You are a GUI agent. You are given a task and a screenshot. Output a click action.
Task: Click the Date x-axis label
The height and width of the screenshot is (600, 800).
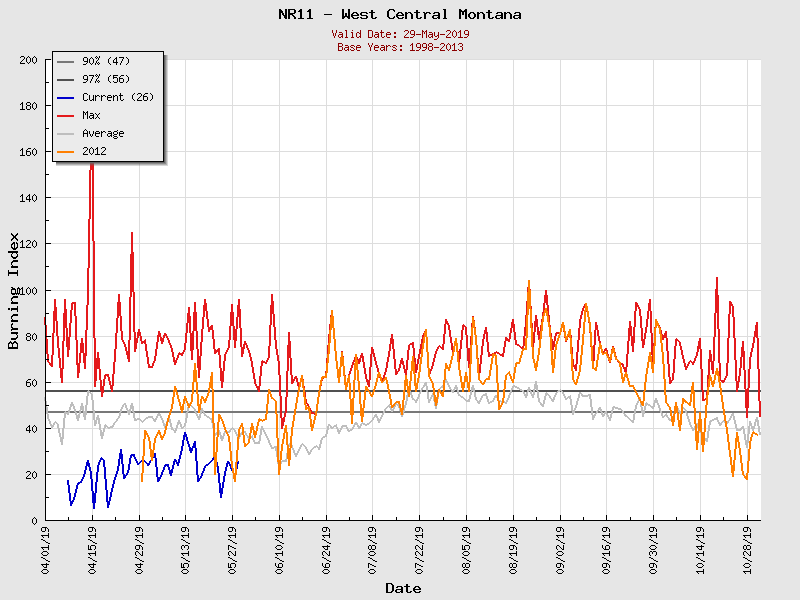click(403, 588)
